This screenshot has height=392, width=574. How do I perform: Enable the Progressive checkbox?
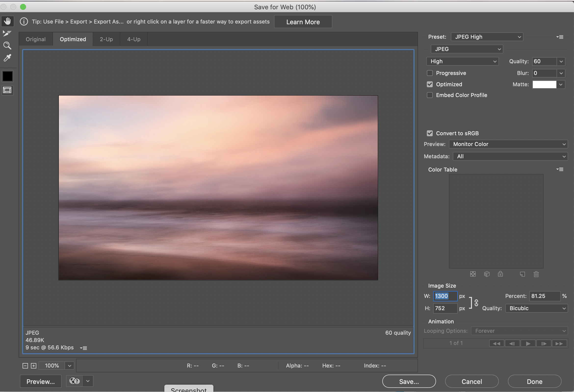pos(430,73)
